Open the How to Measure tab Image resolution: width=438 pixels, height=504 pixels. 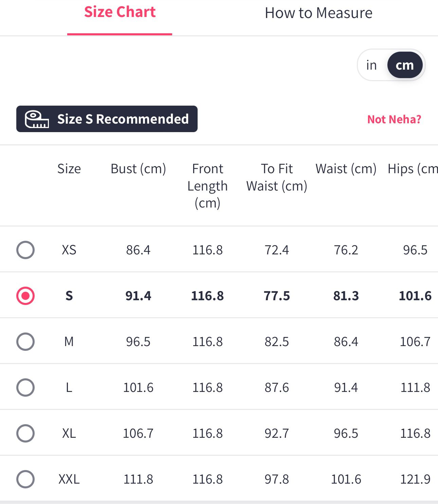(318, 13)
